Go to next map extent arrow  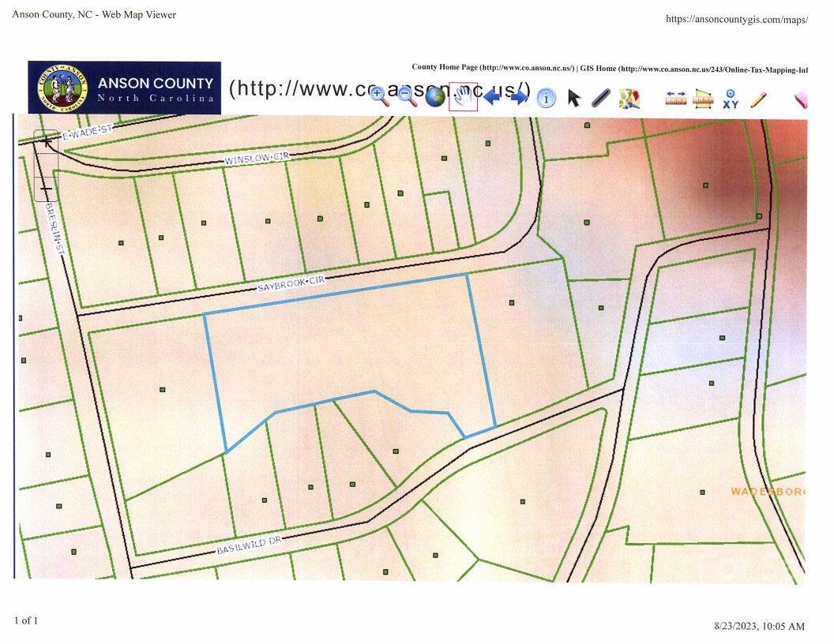[x=519, y=97]
